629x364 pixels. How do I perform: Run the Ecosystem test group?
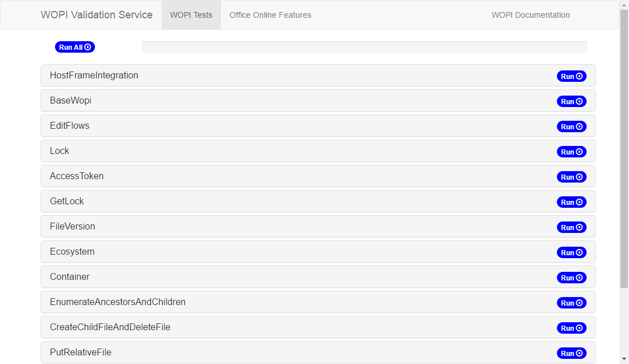pyautogui.click(x=571, y=252)
